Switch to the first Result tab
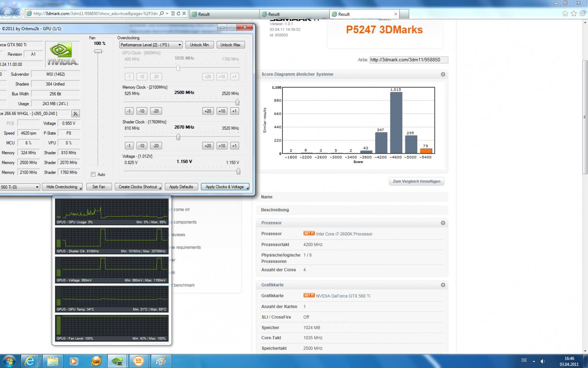The height and width of the screenshot is (368, 588). coord(224,14)
